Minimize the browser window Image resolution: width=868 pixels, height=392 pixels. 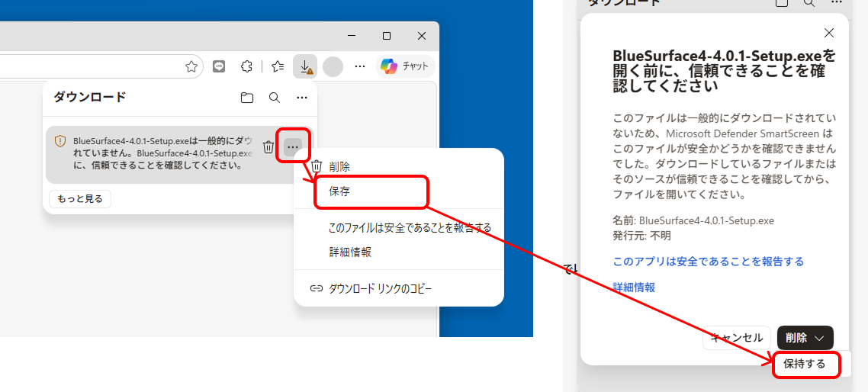(x=352, y=36)
